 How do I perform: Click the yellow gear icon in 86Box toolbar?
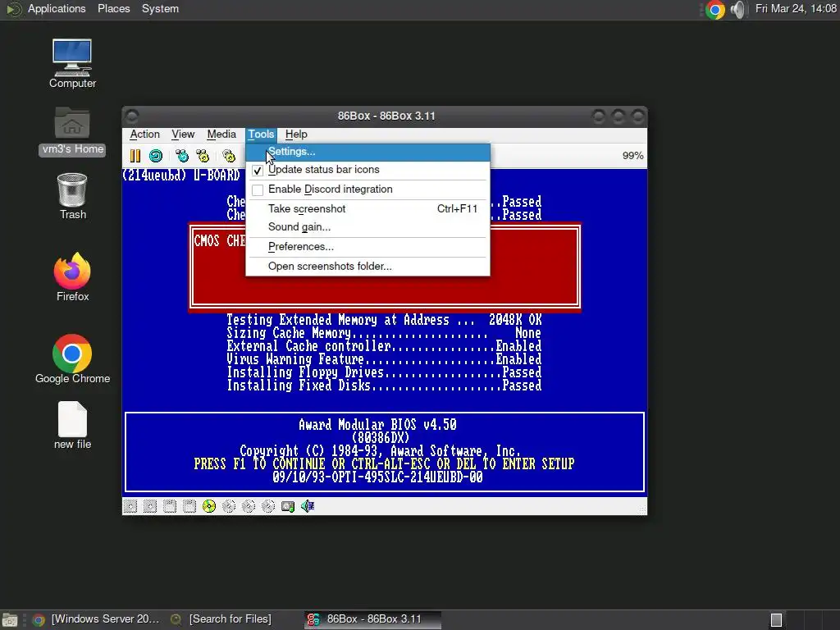(229, 156)
